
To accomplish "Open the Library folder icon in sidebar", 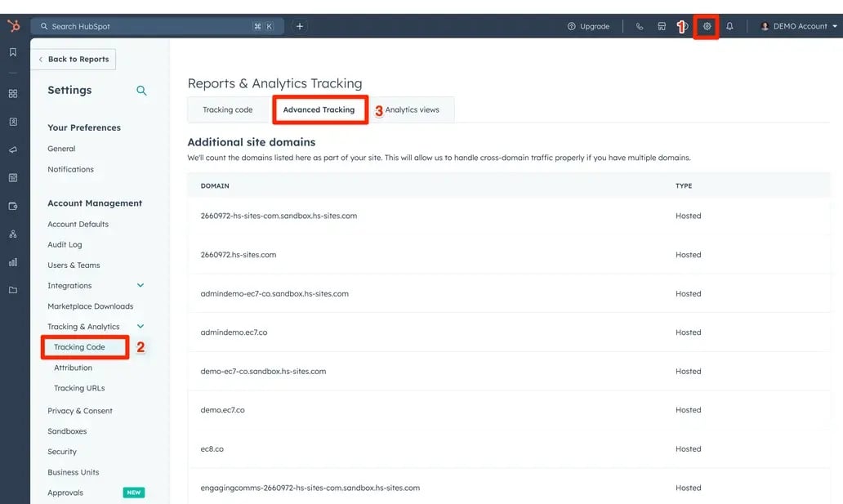I will pos(13,290).
